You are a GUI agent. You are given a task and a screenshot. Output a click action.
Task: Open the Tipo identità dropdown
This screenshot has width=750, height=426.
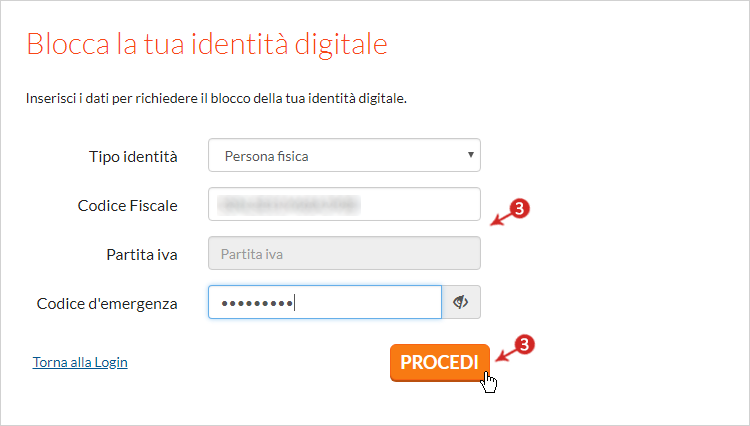tap(344, 155)
